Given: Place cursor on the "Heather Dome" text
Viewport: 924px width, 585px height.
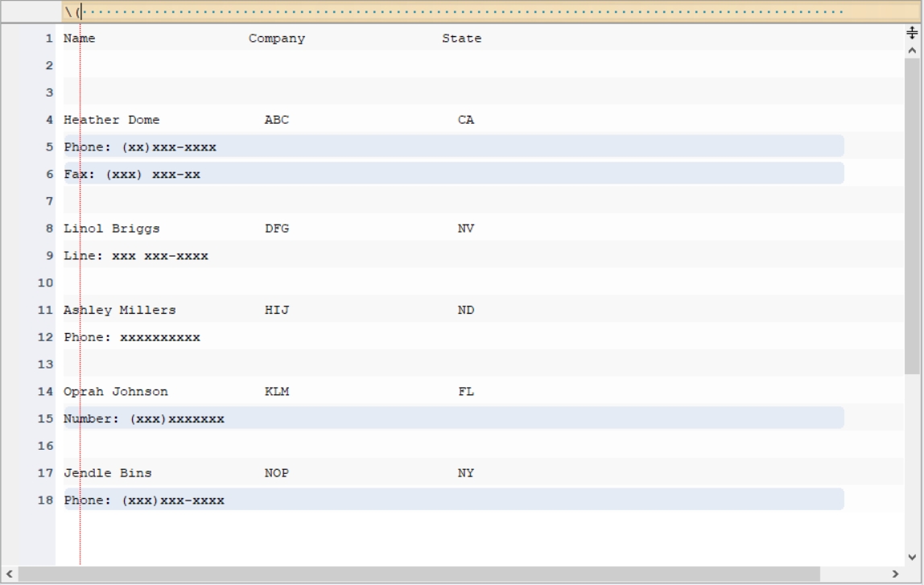Looking at the screenshot, I should coord(111,120).
